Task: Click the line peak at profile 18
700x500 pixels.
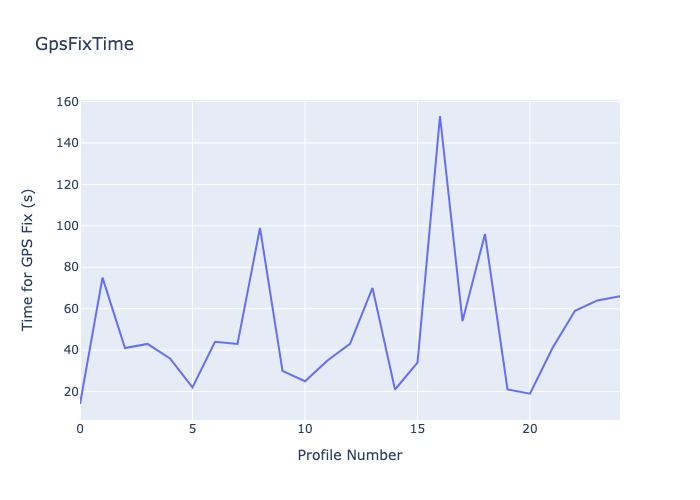Action: click(x=485, y=234)
